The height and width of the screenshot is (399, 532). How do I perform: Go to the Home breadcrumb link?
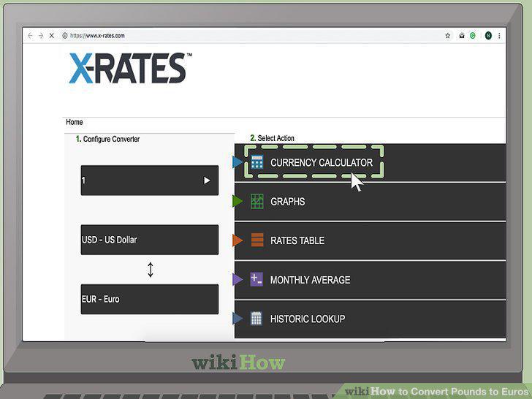coord(75,122)
